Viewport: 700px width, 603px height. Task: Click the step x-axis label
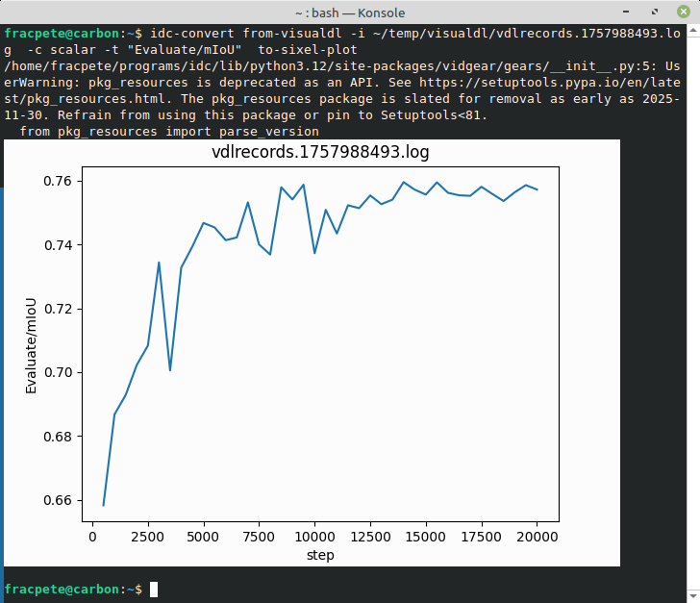pyautogui.click(x=319, y=556)
